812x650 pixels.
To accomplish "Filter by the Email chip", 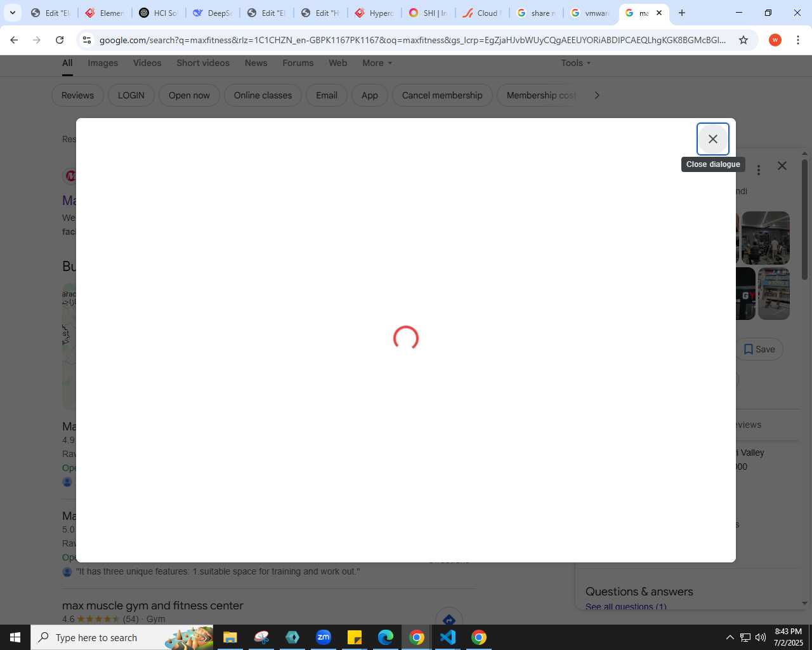I will 327,95.
